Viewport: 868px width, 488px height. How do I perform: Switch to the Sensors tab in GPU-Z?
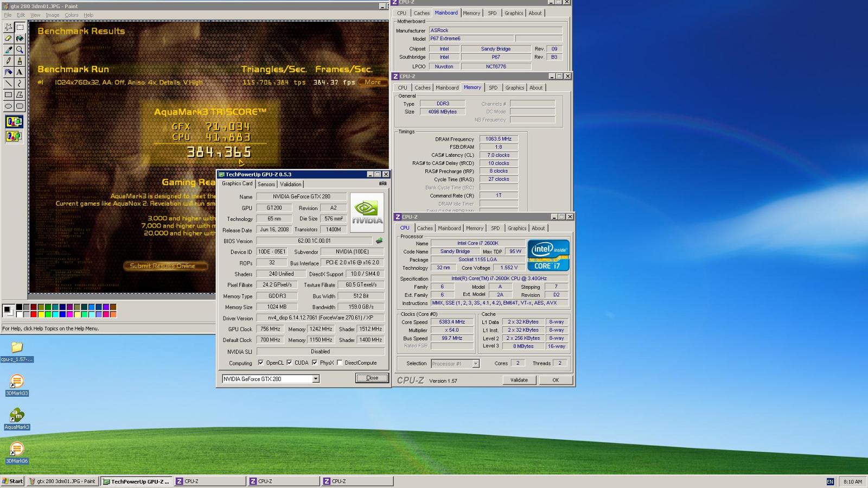[x=266, y=184]
